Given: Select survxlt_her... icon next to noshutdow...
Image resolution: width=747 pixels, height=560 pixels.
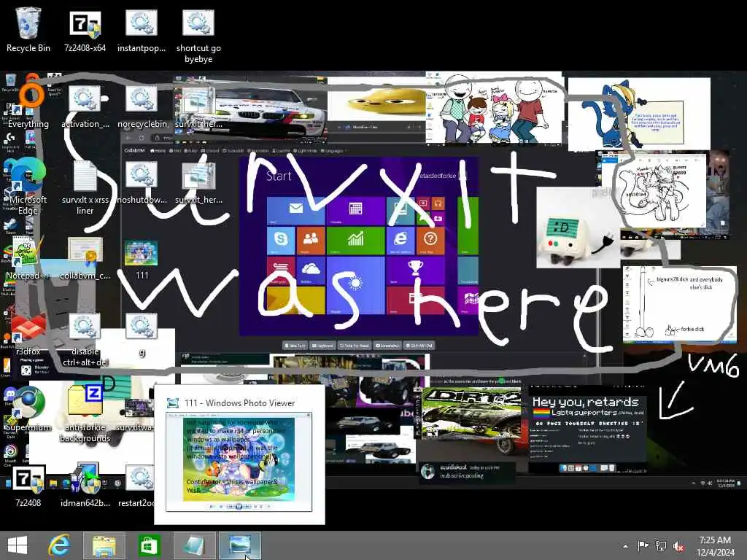Looking at the screenshot, I should point(198,182).
